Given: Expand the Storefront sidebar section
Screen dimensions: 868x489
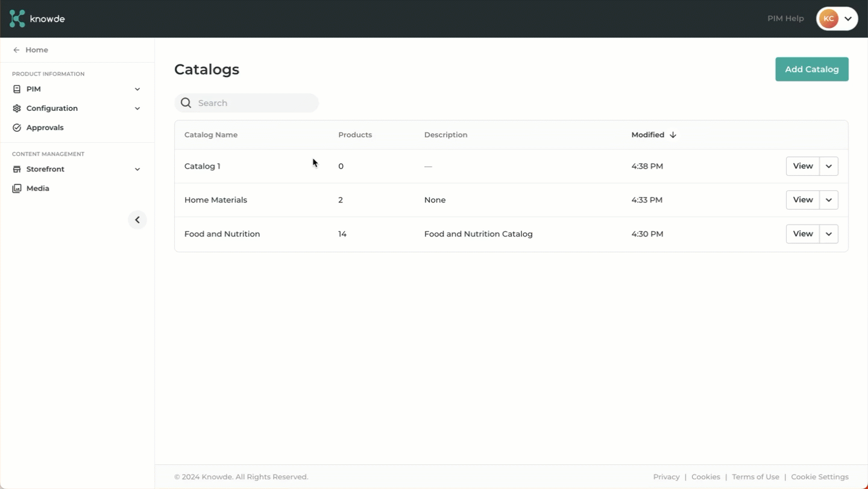Looking at the screenshot, I should [x=137, y=169].
